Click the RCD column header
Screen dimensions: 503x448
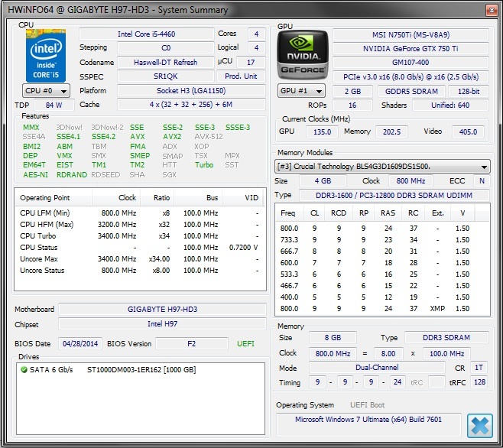pyautogui.click(x=339, y=213)
